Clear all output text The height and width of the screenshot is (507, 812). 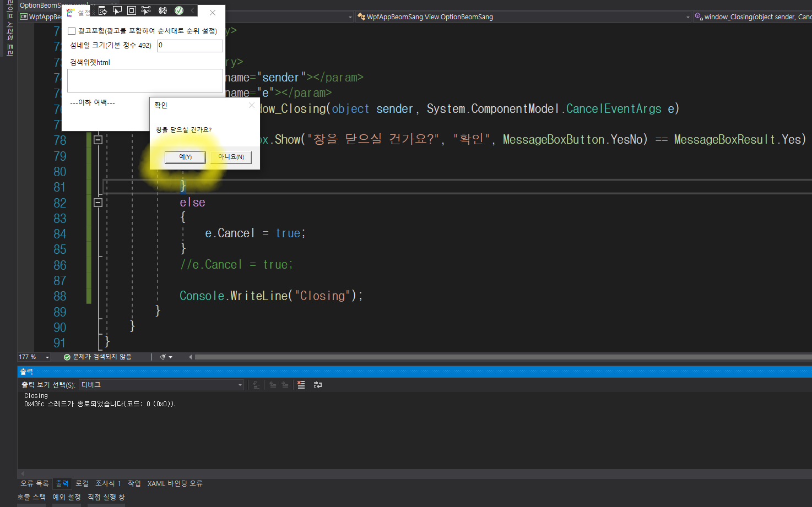tap(301, 385)
